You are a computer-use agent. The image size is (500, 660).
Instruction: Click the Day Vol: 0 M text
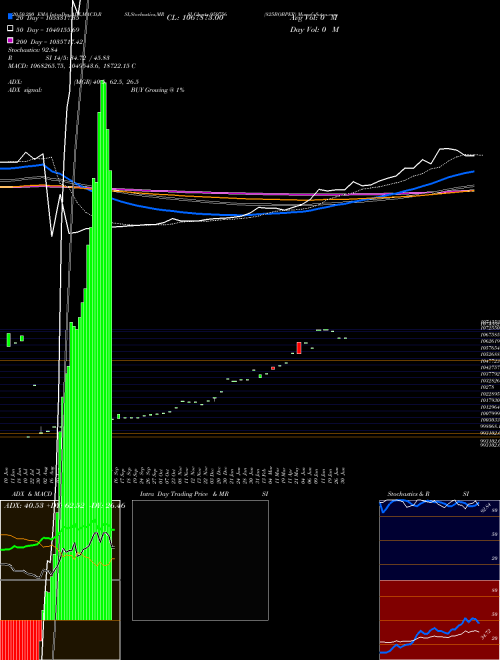pyautogui.click(x=314, y=29)
